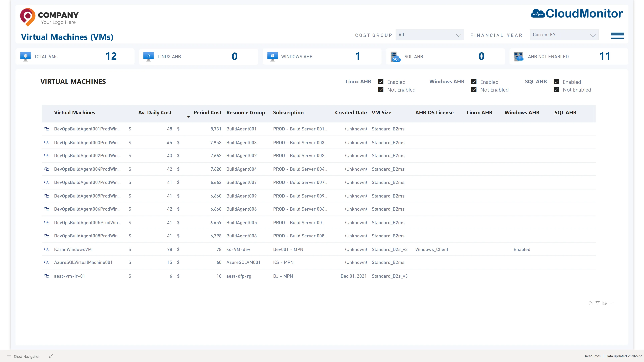
Task: Uncheck Windows AHB Not Enabled checkbox
Action: click(474, 89)
